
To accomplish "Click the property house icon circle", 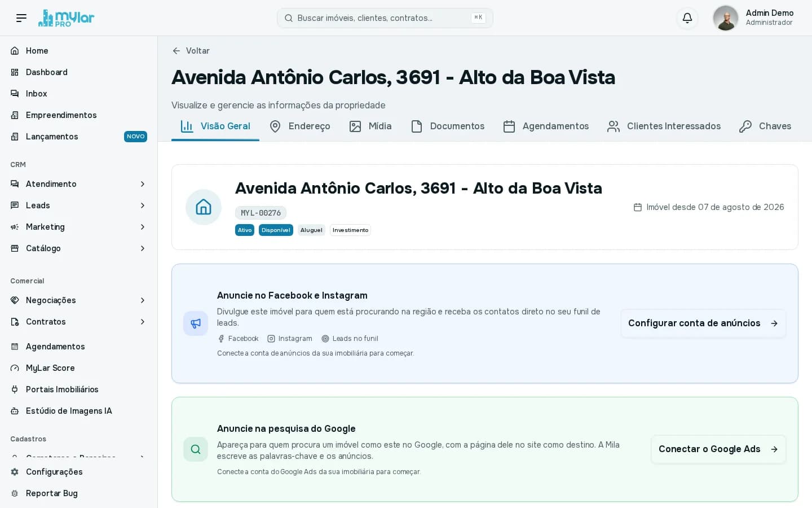I will 204,207.
